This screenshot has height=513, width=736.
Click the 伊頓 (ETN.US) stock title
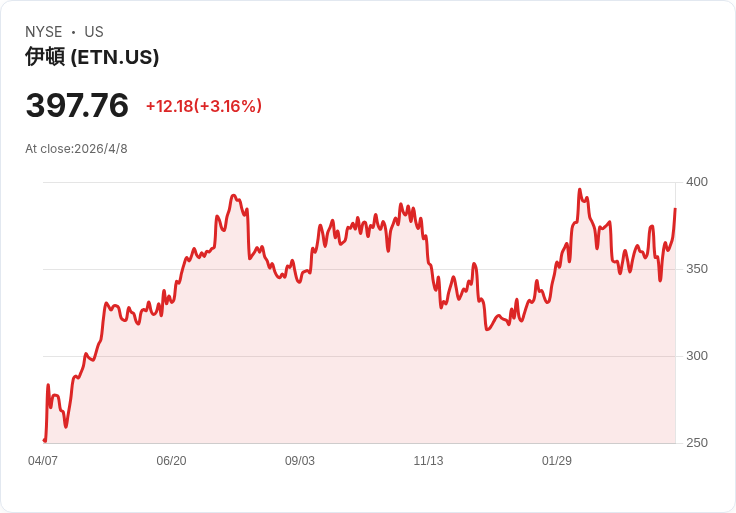(92, 57)
